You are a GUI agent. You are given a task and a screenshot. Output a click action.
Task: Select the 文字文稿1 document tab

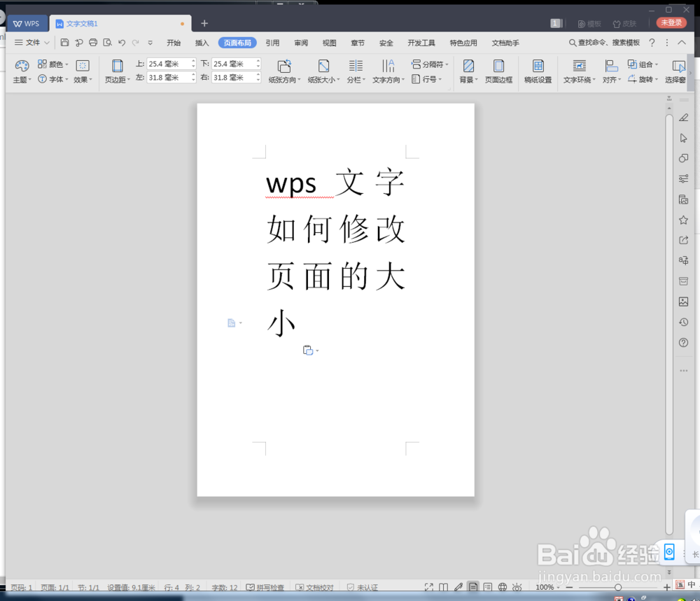120,24
